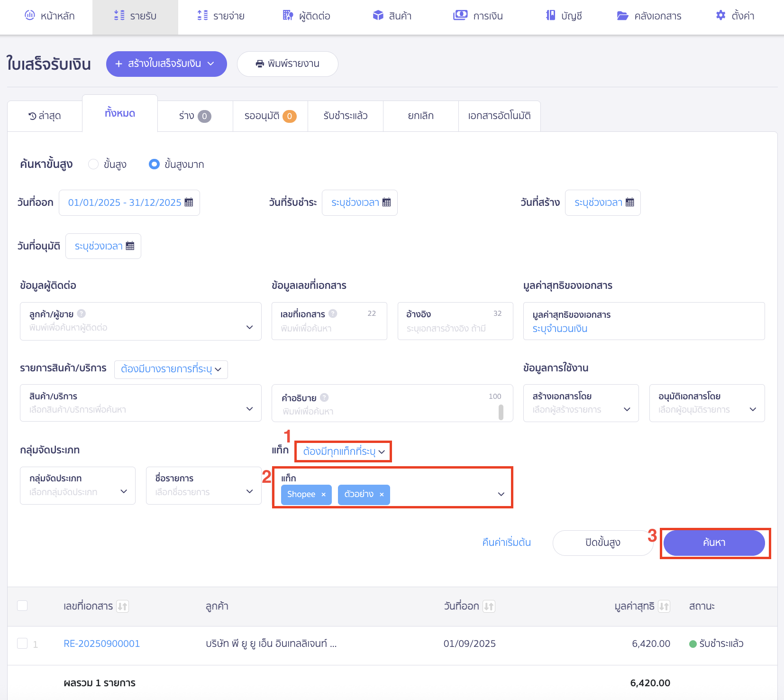
Task: Sort the มูลค่าสุทธิ column
Action: [664, 606]
